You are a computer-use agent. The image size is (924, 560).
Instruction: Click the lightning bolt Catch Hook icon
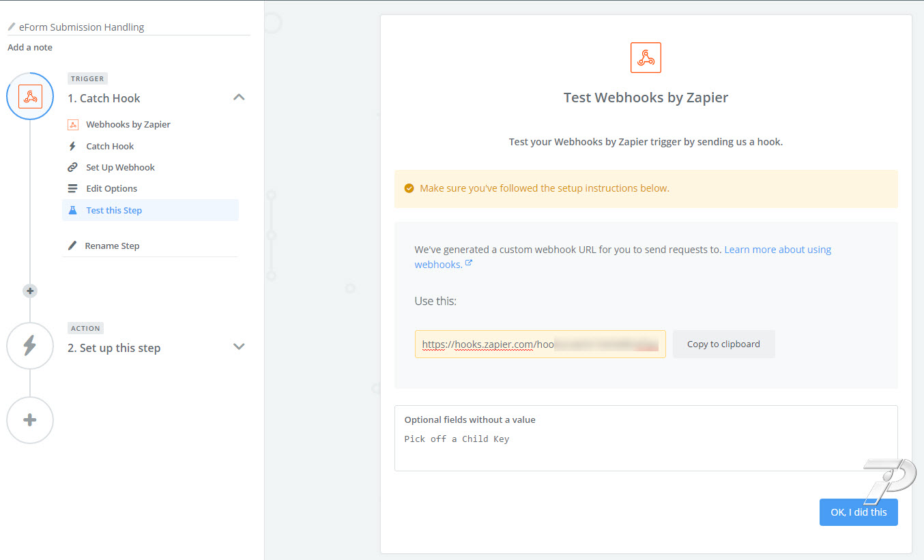click(x=72, y=146)
